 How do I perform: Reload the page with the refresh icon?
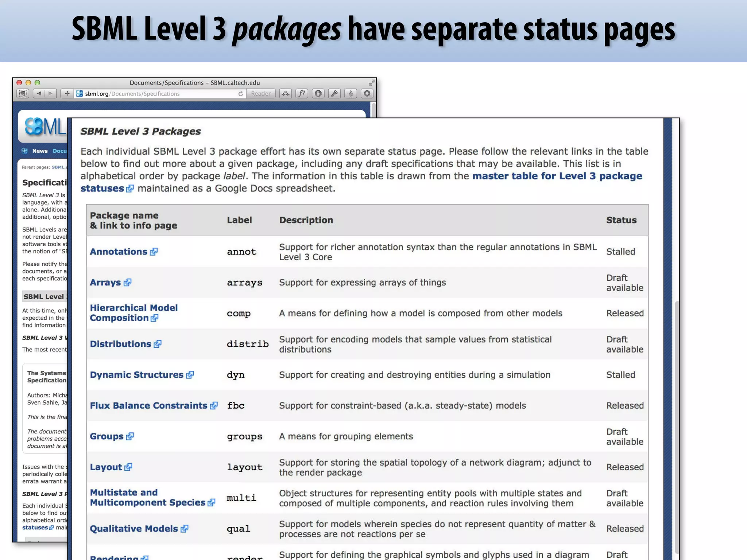pos(241,94)
